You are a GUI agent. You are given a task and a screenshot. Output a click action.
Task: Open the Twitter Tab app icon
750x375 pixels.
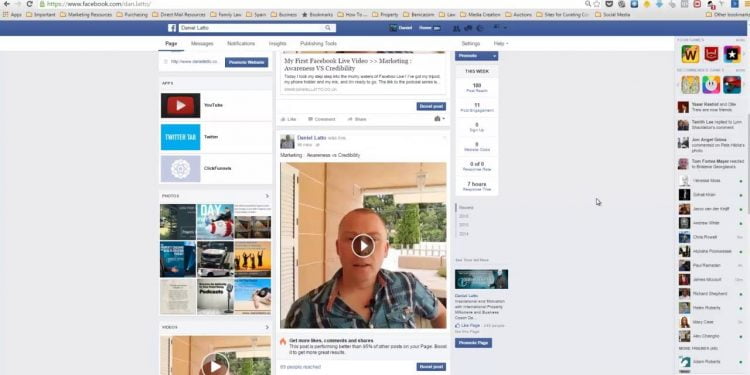[x=180, y=137]
